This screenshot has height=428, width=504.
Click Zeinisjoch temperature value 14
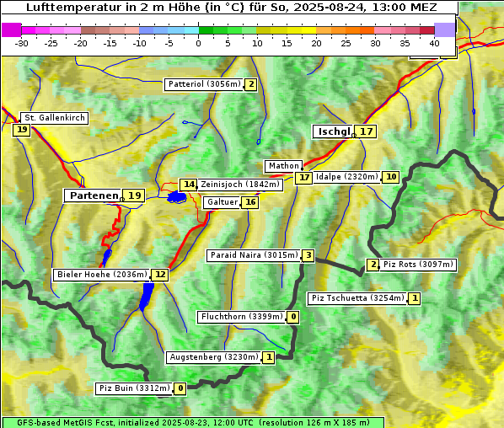pyautogui.click(x=188, y=185)
